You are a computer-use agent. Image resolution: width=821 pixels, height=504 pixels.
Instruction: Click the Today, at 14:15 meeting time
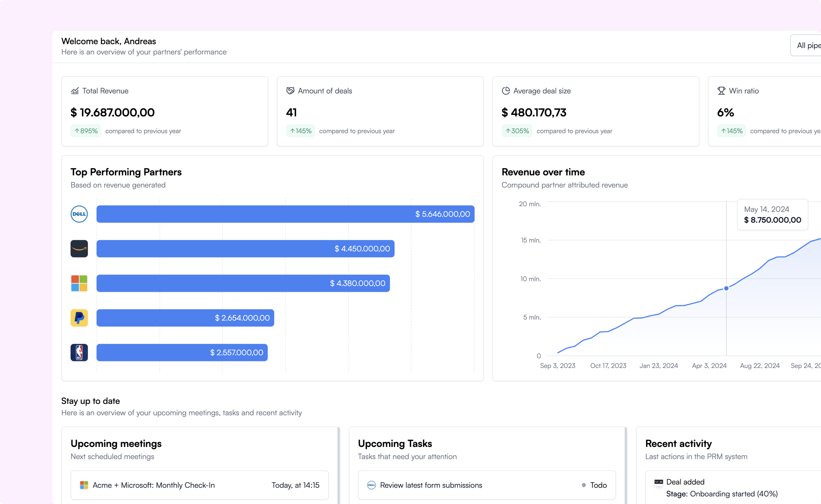tap(295, 485)
